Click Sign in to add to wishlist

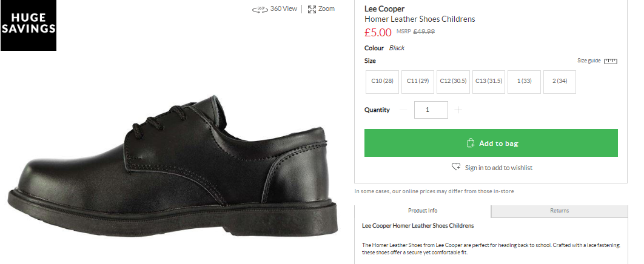[x=498, y=168]
